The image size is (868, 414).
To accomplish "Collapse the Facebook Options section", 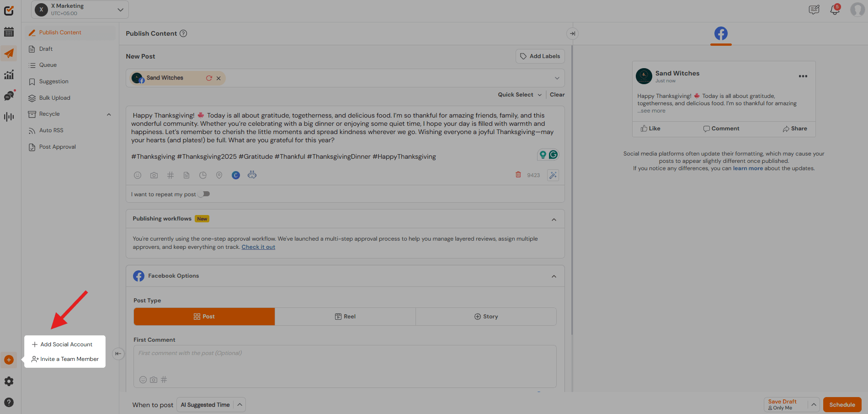I will (554, 276).
